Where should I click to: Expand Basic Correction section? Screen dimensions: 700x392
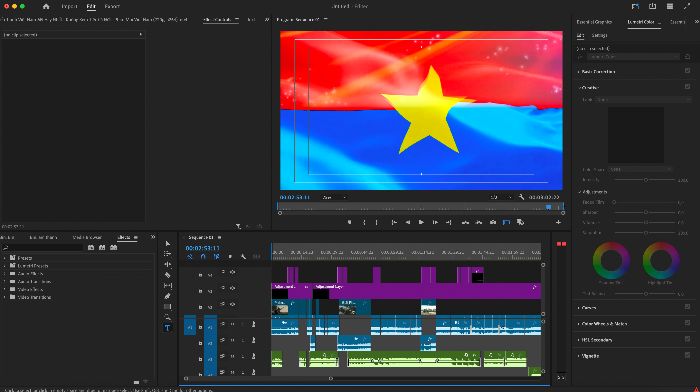tap(579, 72)
